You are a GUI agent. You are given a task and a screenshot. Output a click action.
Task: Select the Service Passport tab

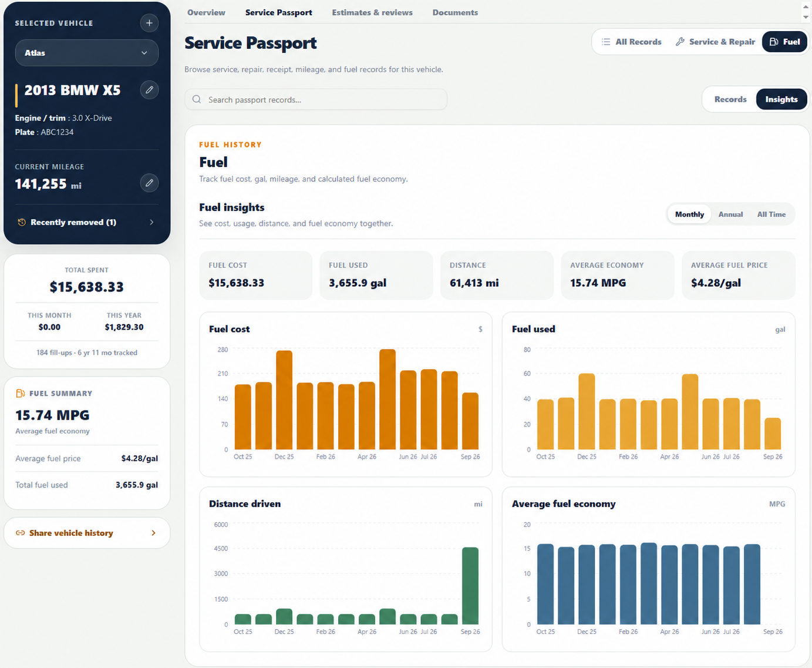[279, 12]
